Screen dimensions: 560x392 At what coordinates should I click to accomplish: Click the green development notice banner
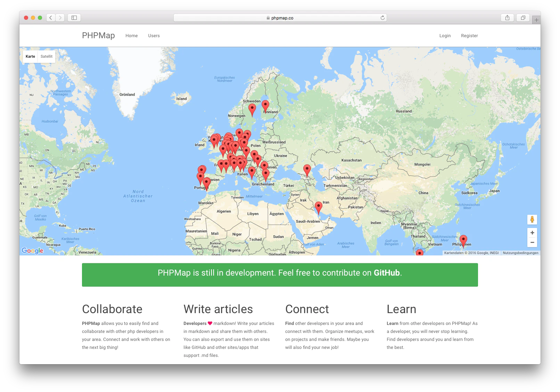point(280,275)
